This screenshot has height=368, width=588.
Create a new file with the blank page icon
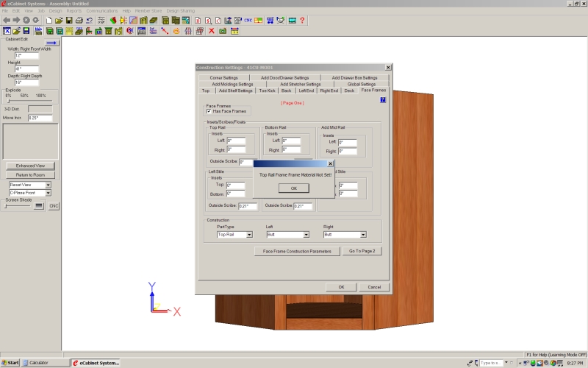point(49,21)
